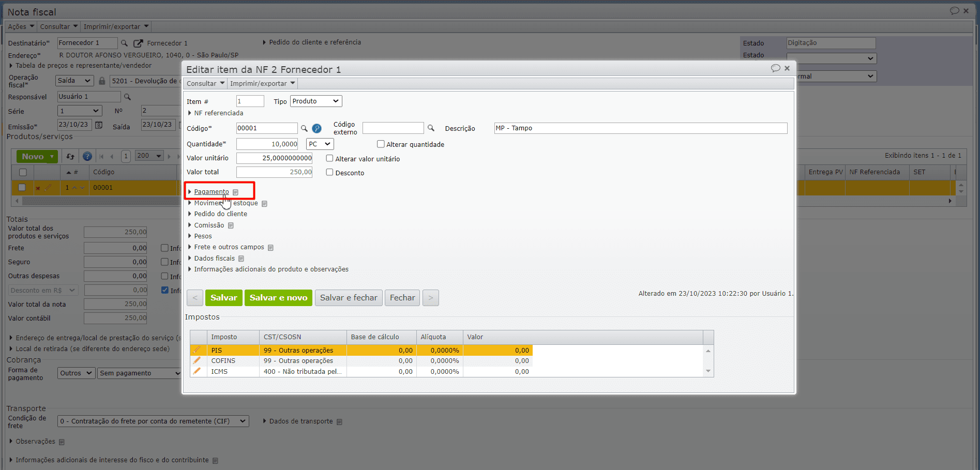Click the Descrição field MP - Tampo

coord(641,128)
